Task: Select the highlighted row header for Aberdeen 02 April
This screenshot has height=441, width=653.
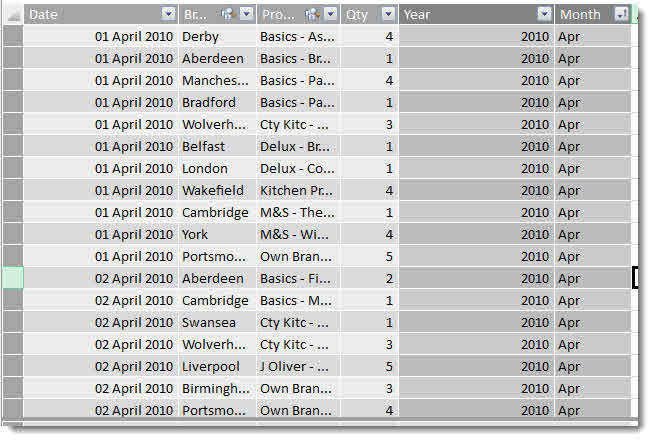Action: coord(13,278)
